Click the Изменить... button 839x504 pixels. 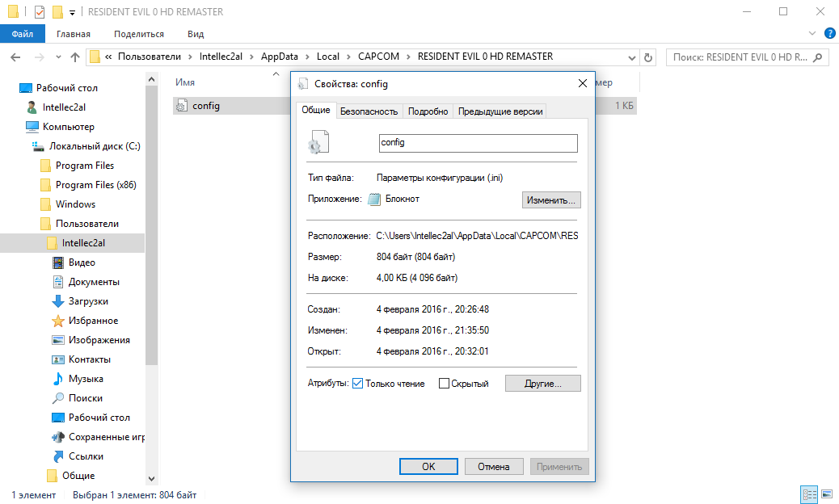click(550, 199)
